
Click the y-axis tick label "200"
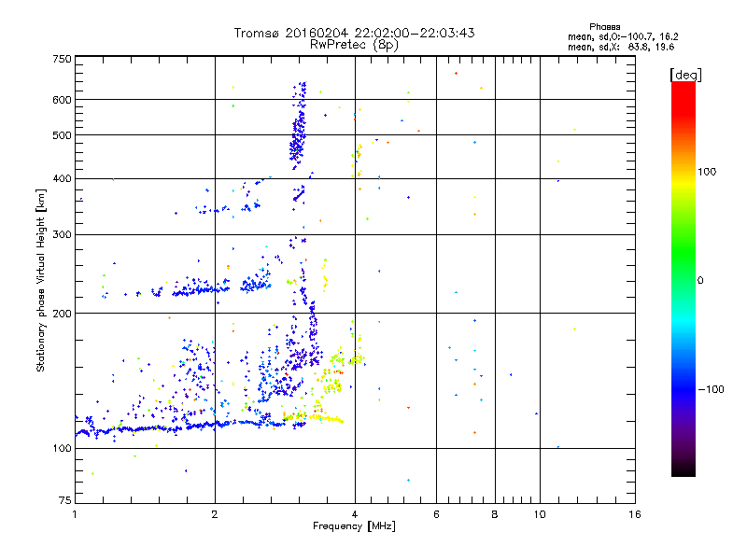click(62, 314)
